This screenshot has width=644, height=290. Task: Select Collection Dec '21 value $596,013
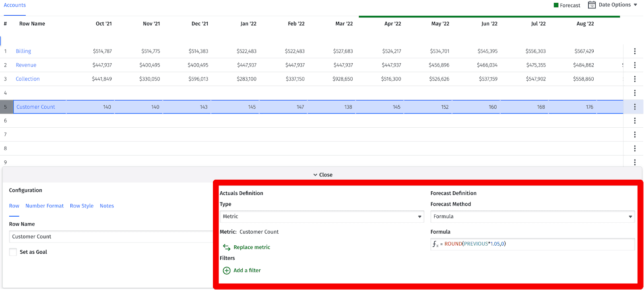[198, 79]
